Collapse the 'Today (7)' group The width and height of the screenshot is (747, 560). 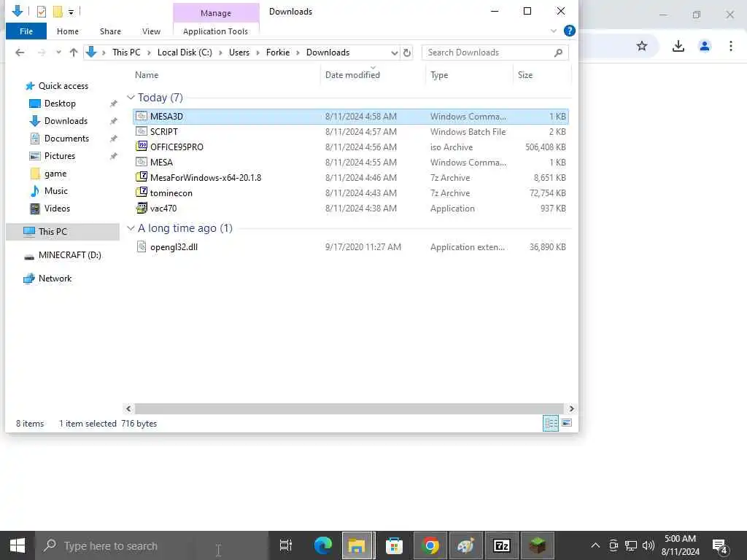(131, 98)
